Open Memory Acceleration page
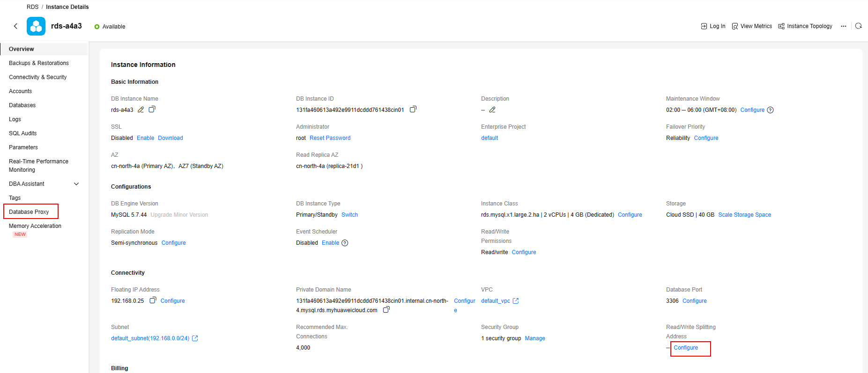The height and width of the screenshot is (373, 868). tap(35, 226)
